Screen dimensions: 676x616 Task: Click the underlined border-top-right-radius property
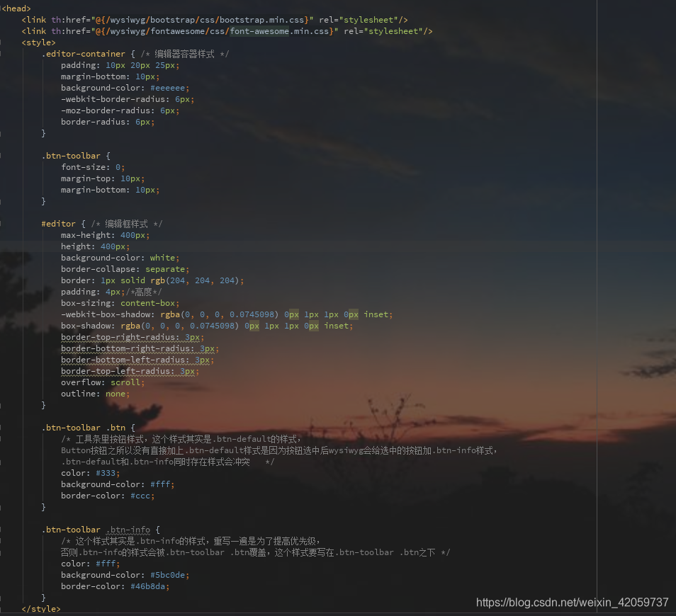point(120,337)
